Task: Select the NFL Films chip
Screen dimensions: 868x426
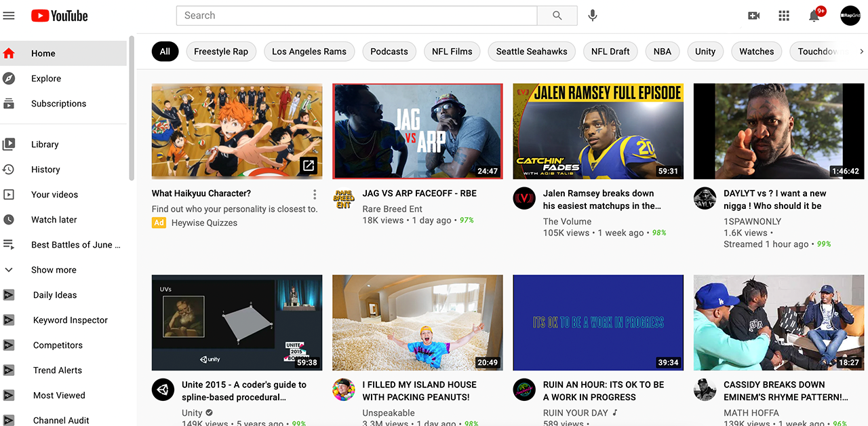Action: point(452,52)
